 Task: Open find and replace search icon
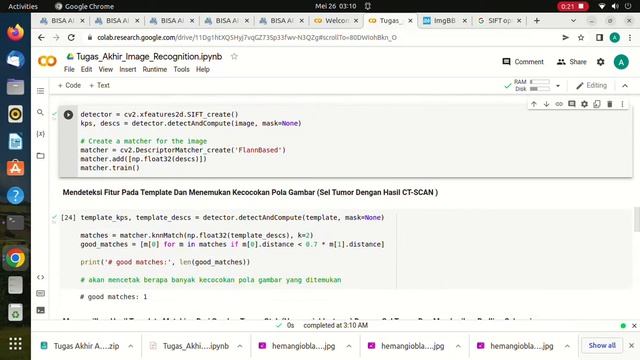coord(40,112)
